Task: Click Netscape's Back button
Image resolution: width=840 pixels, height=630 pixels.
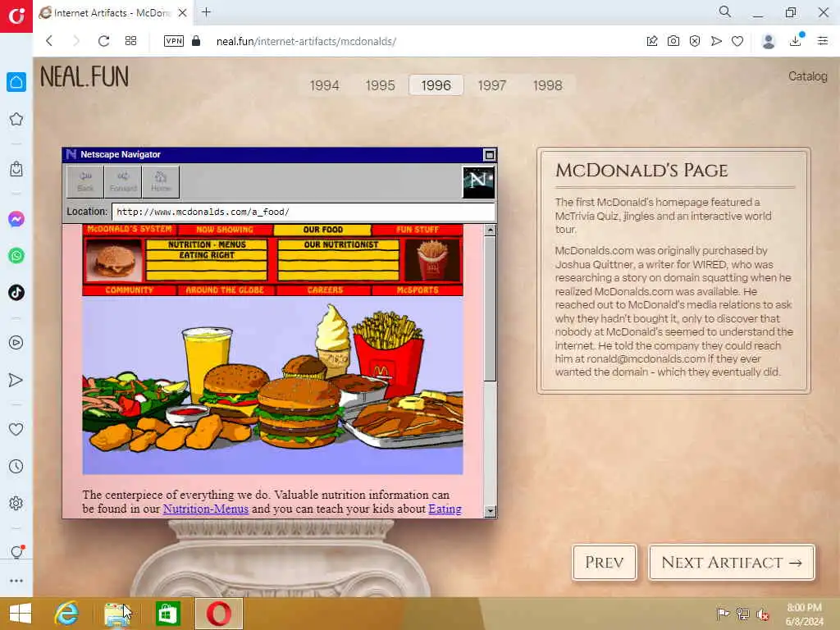Action: pyautogui.click(x=85, y=181)
